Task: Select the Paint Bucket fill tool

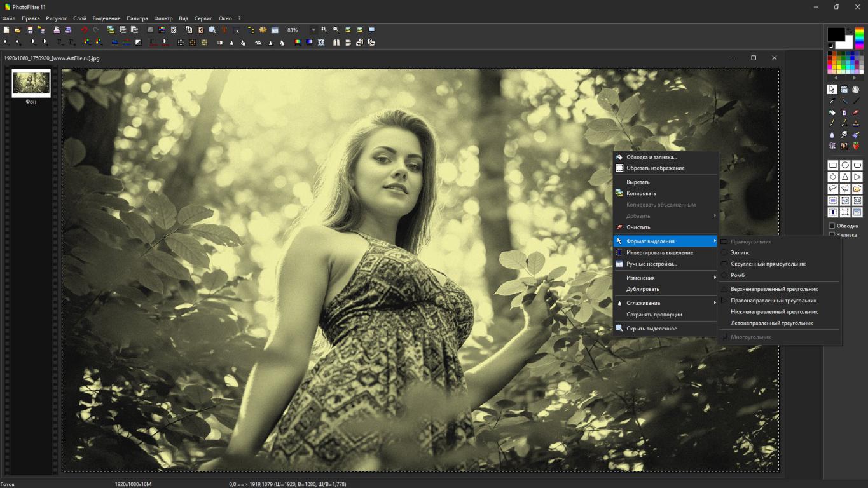Action: (x=832, y=112)
